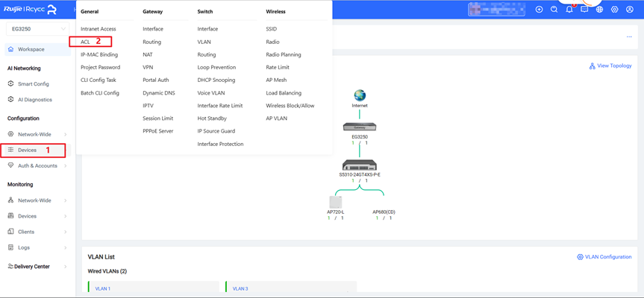Viewport: 644px width, 298px height.
Task: Click the Monitoring Network-Wide icon
Action: click(11, 200)
